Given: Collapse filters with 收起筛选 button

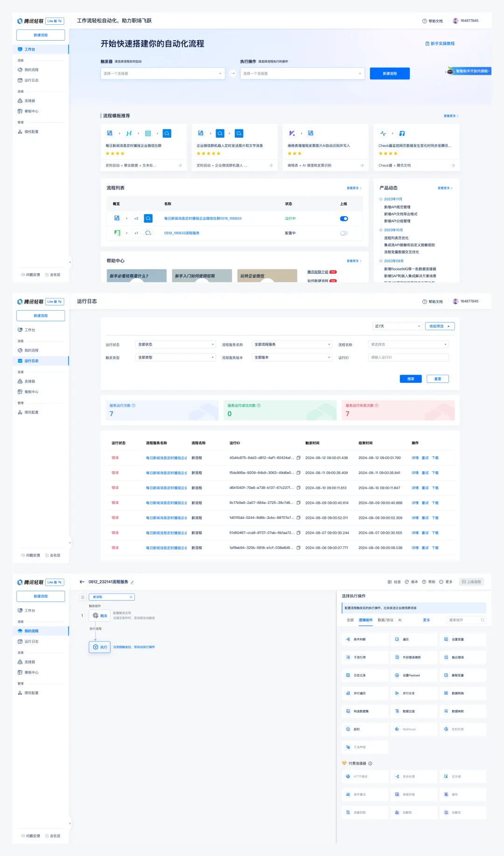Looking at the screenshot, I should (x=440, y=326).
